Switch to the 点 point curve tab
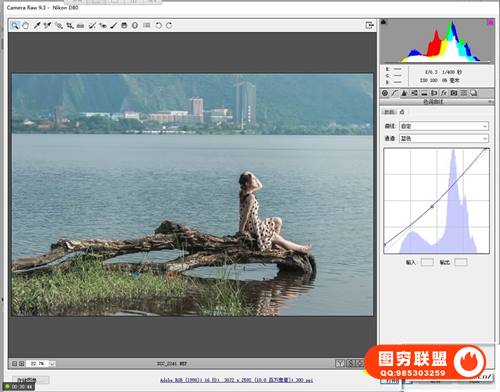Screen dimensions: 500x392 (402, 112)
